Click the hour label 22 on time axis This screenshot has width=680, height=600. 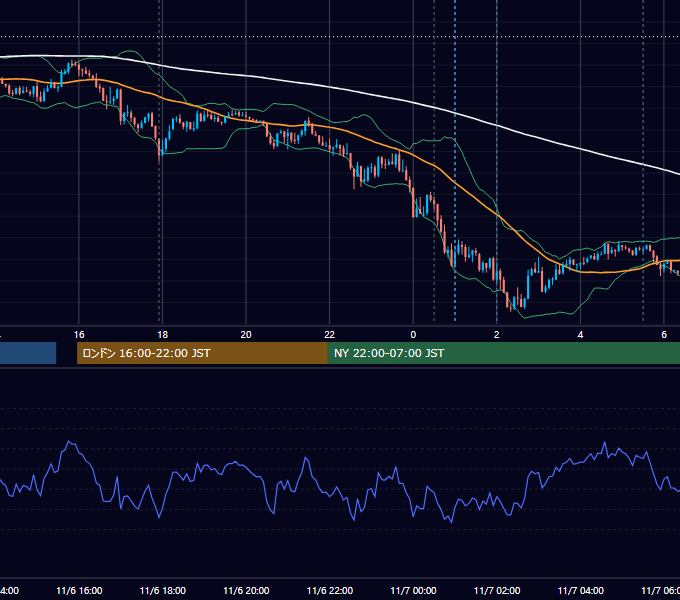pyautogui.click(x=330, y=335)
